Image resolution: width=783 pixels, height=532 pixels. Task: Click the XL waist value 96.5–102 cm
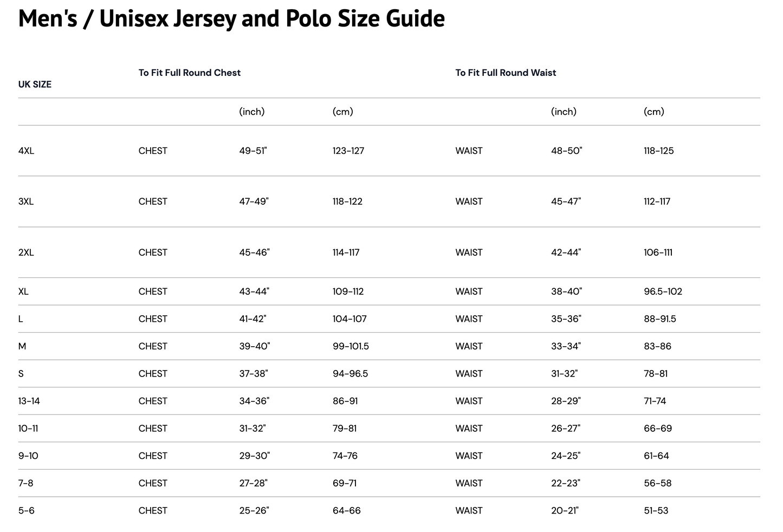point(663,291)
